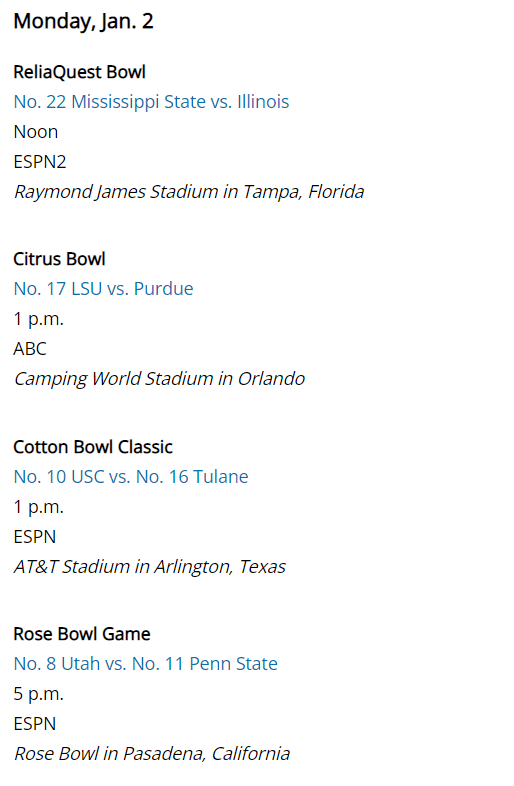
Task: Click the Noon kickoff time
Action: [x=36, y=132]
